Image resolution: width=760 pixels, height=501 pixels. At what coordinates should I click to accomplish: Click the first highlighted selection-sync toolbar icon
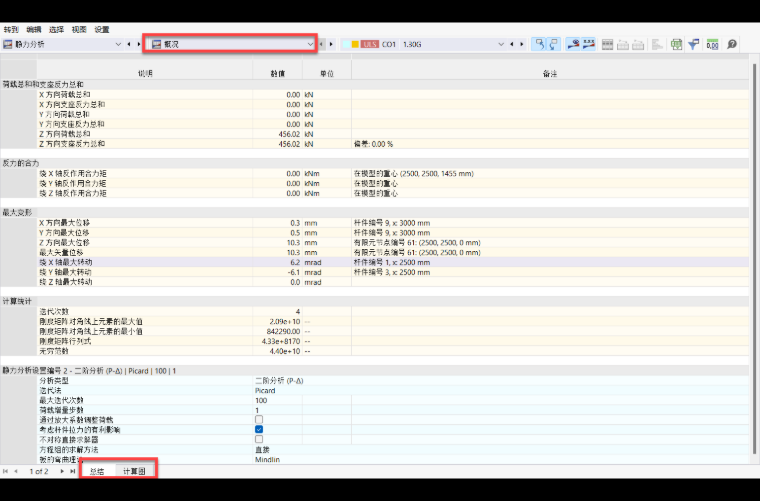point(539,44)
